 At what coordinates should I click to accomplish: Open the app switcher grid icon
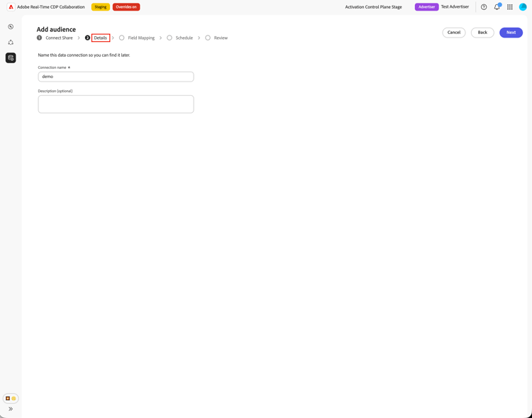coord(509,7)
